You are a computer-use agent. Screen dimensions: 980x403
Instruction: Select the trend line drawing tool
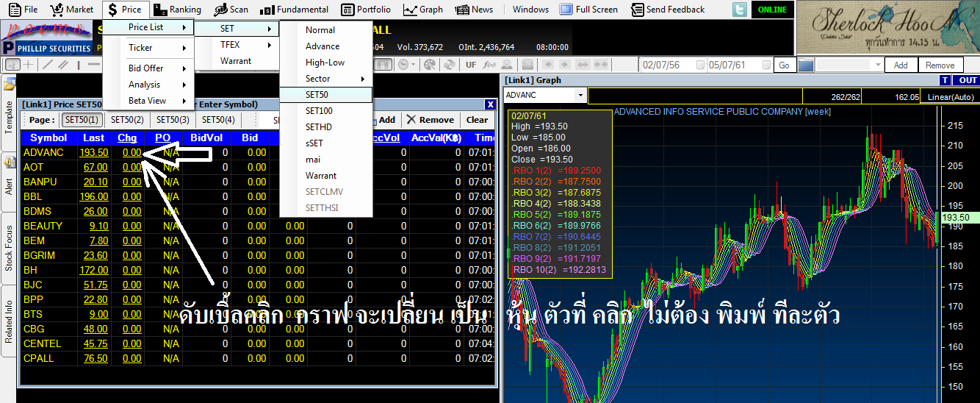[47, 65]
